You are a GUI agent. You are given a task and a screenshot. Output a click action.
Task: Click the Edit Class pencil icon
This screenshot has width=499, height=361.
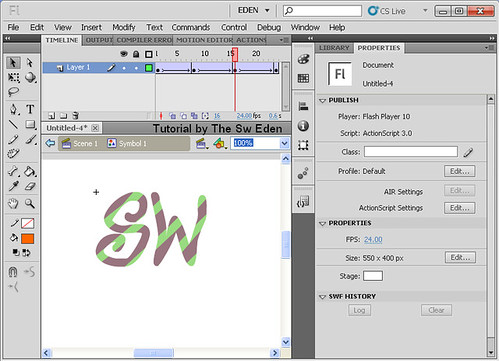(x=468, y=152)
